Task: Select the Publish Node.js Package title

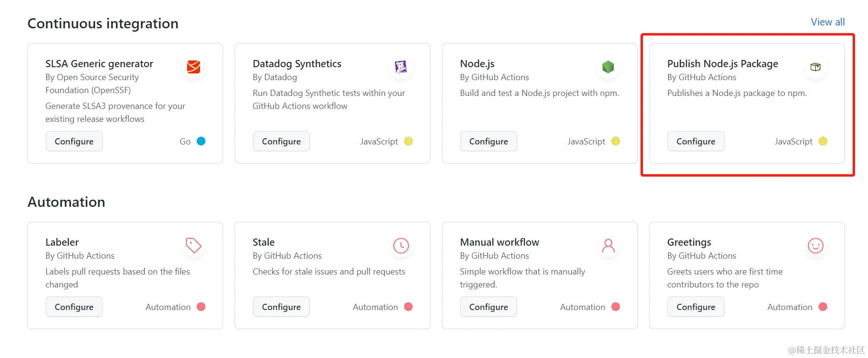Action: (723, 64)
